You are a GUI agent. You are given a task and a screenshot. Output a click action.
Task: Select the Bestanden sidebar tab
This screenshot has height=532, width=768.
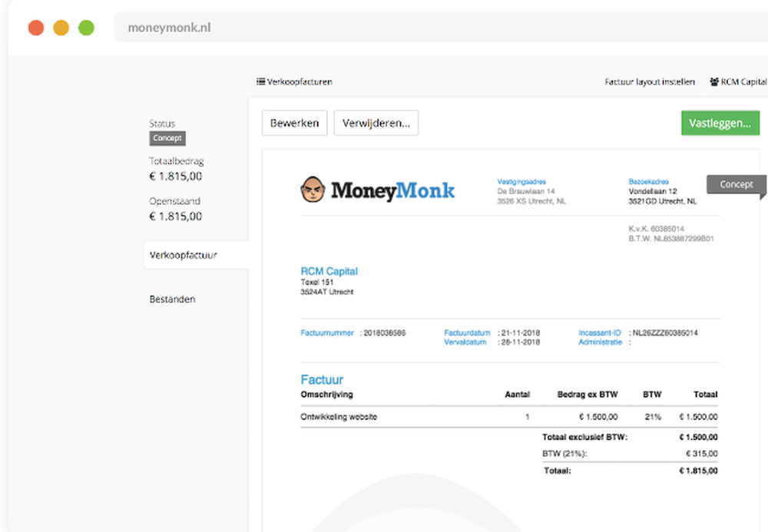click(172, 299)
